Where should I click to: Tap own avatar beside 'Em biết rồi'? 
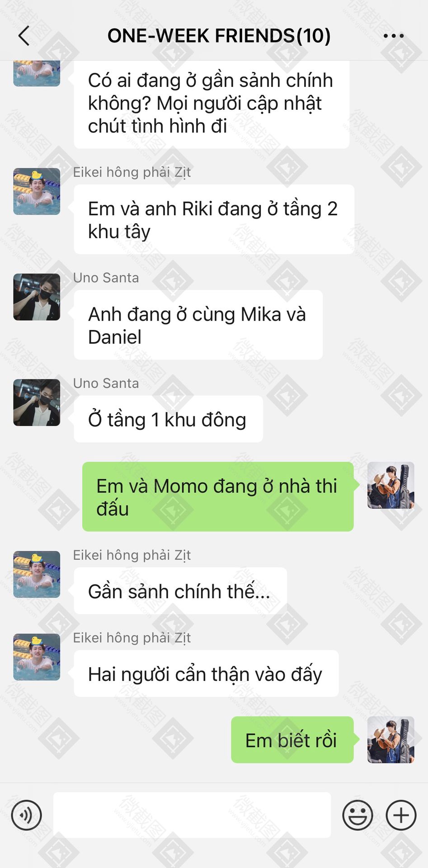coord(391,740)
